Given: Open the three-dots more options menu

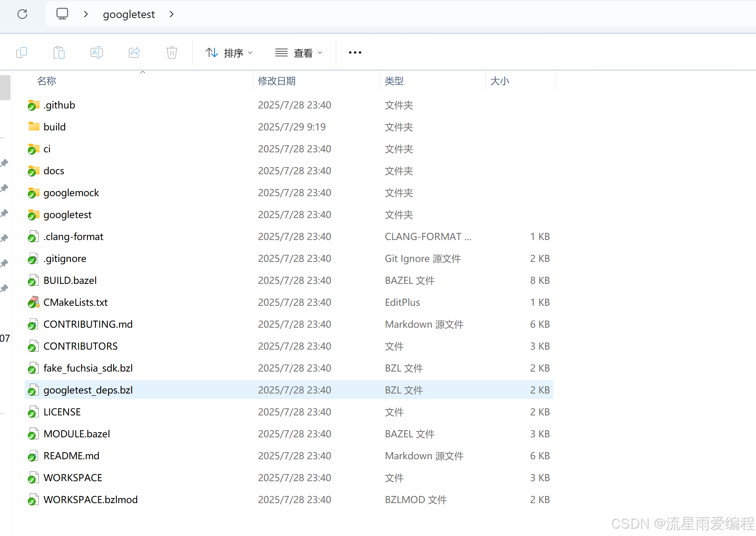Looking at the screenshot, I should click(355, 52).
